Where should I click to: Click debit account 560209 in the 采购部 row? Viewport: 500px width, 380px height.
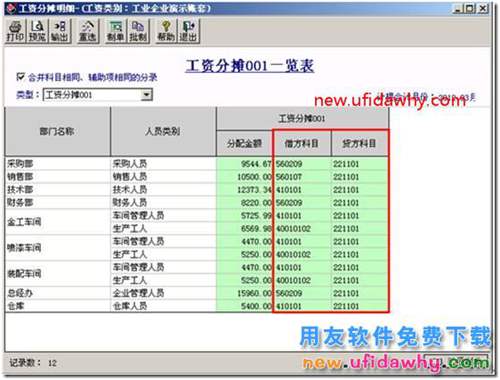[x=302, y=164]
